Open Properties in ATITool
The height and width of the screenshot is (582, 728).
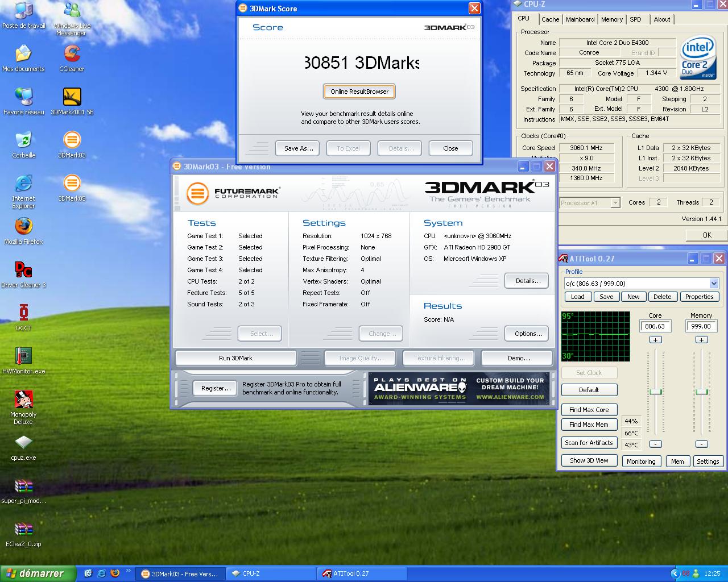[699, 297]
